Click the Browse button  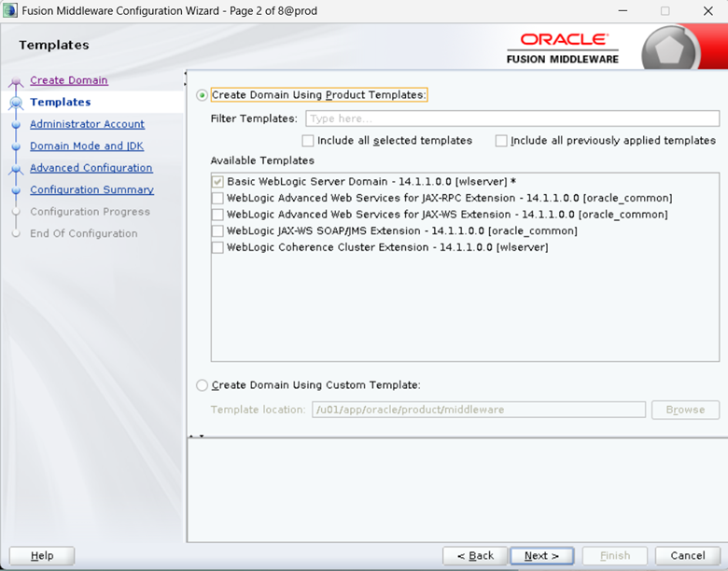pos(685,410)
